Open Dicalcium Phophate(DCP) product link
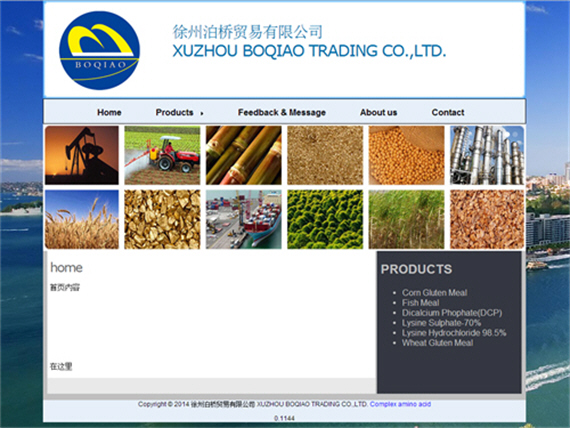The image size is (570, 428). [452, 313]
